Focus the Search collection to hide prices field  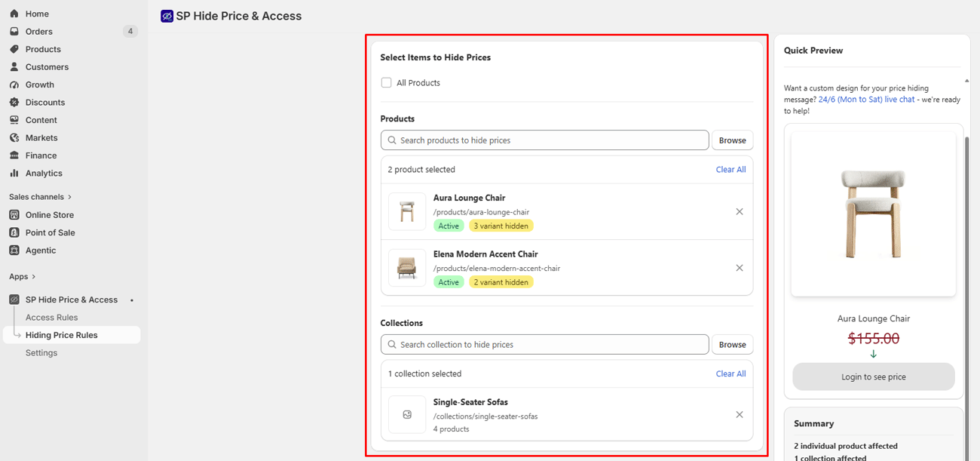(x=545, y=345)
